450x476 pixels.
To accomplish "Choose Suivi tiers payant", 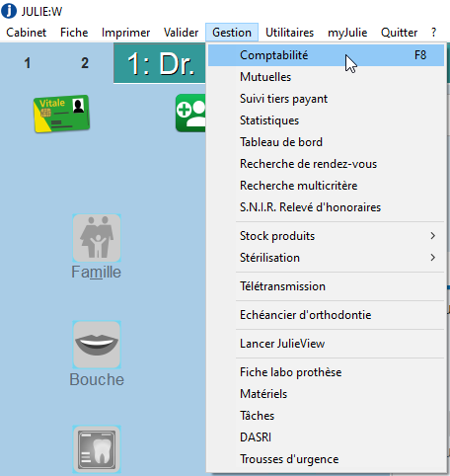I will (326, 99).
